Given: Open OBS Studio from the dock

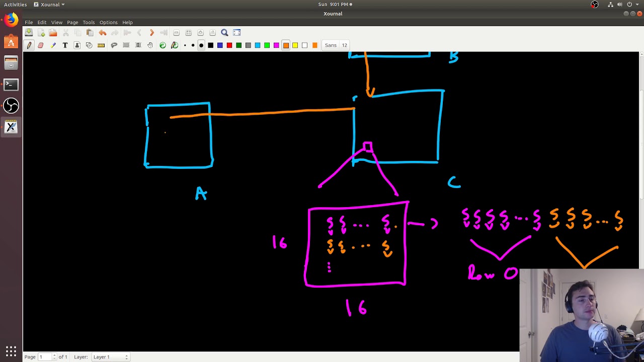Looking at the screenshot, I should 11,106.
